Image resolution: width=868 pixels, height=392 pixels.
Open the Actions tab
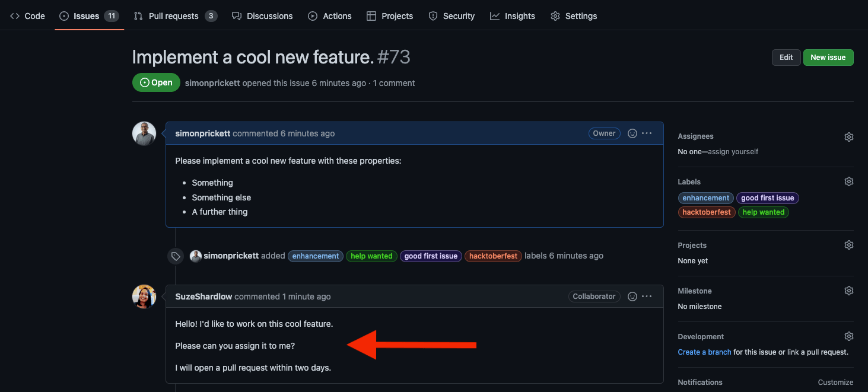pyautogui.click(x=330, y=16)
